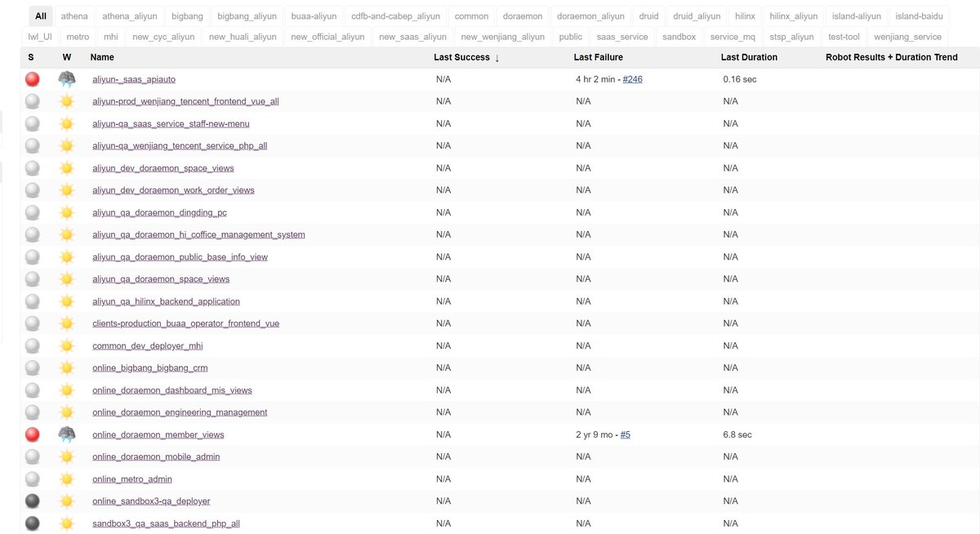Open job common_dev_deployer_mhi
Screen dimensions: 980x534
click(x=148, y=345)
